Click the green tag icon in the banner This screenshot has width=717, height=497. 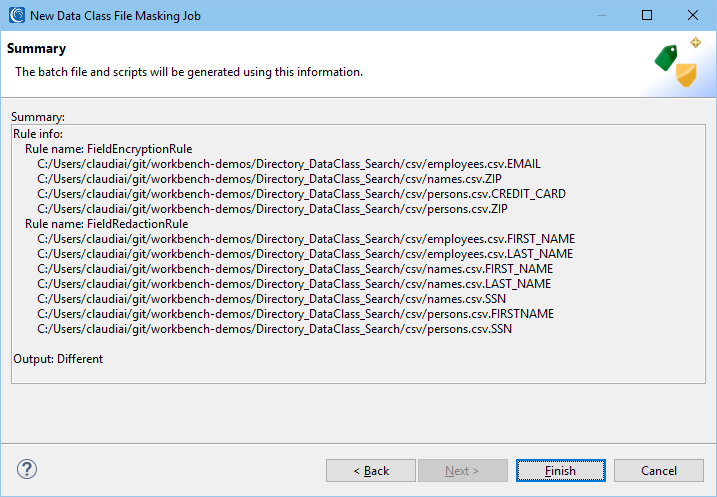point(666,58)
